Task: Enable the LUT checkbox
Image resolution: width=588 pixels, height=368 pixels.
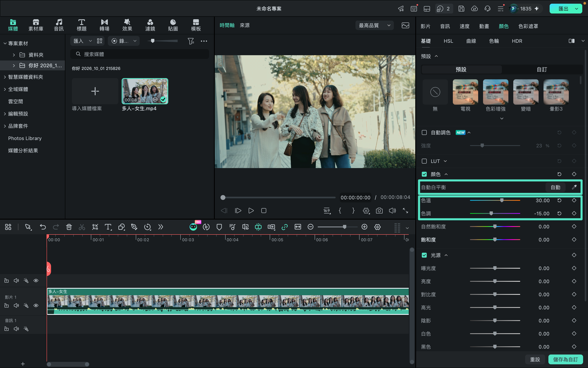Action: 424,161
